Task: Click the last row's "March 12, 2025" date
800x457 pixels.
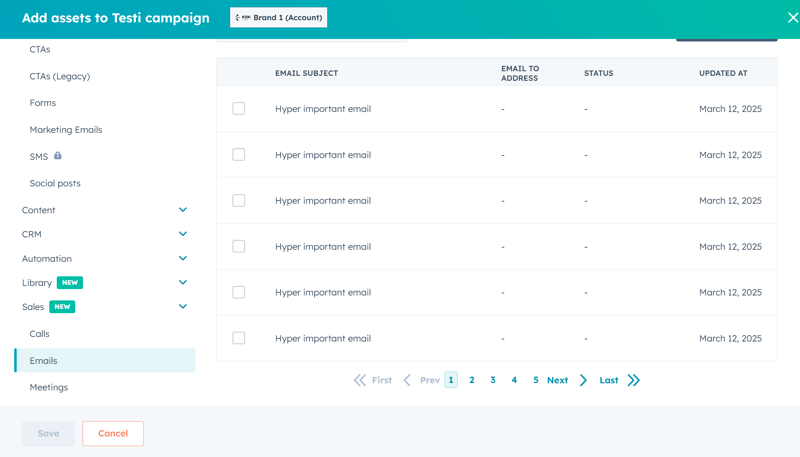Action: 730,338
